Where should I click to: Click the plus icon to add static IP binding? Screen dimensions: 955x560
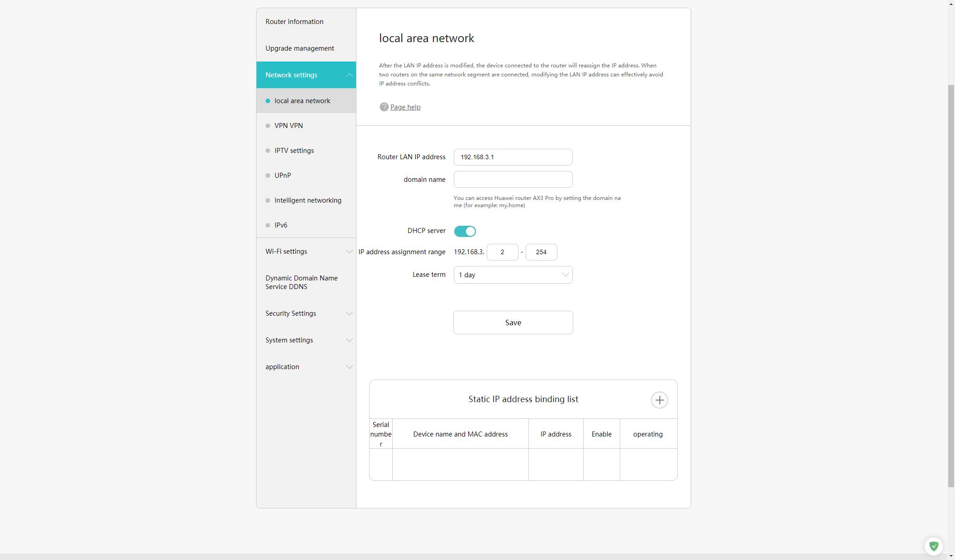(659, 400)
